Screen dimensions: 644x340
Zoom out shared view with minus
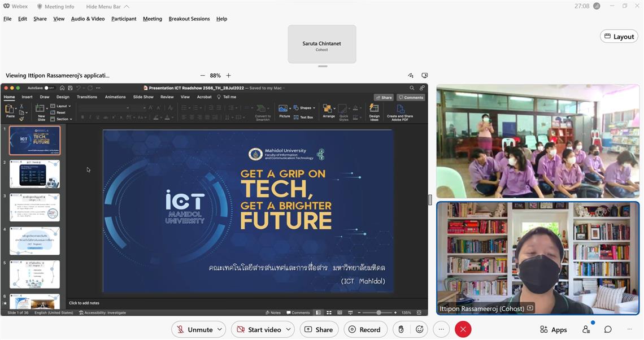coord(202,76)
